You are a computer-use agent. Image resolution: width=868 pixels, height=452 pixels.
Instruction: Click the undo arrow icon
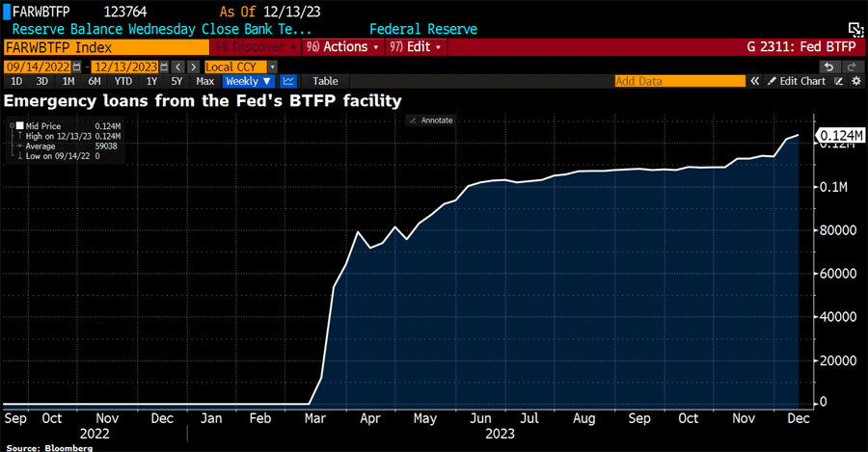tap(827, 66)
